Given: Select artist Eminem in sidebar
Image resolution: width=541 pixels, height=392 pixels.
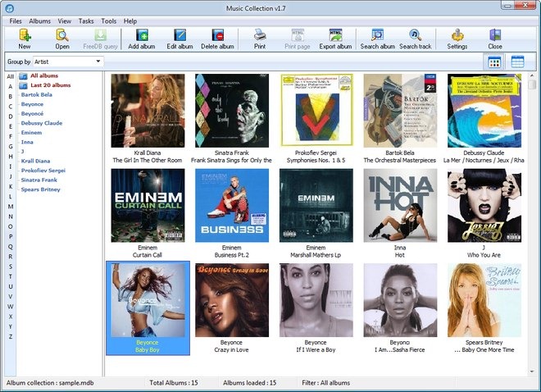Looking at the screenshot, I should tap(31, 133).
